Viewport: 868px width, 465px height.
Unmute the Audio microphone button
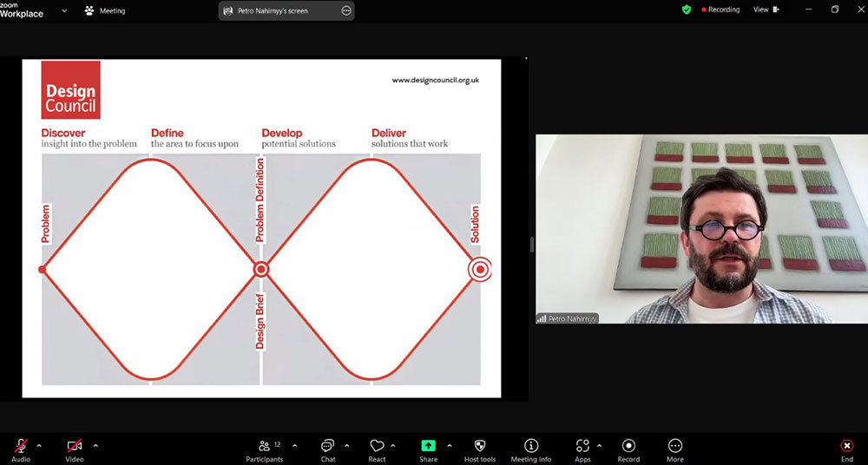pyautogui.click(x=21, y=449)
